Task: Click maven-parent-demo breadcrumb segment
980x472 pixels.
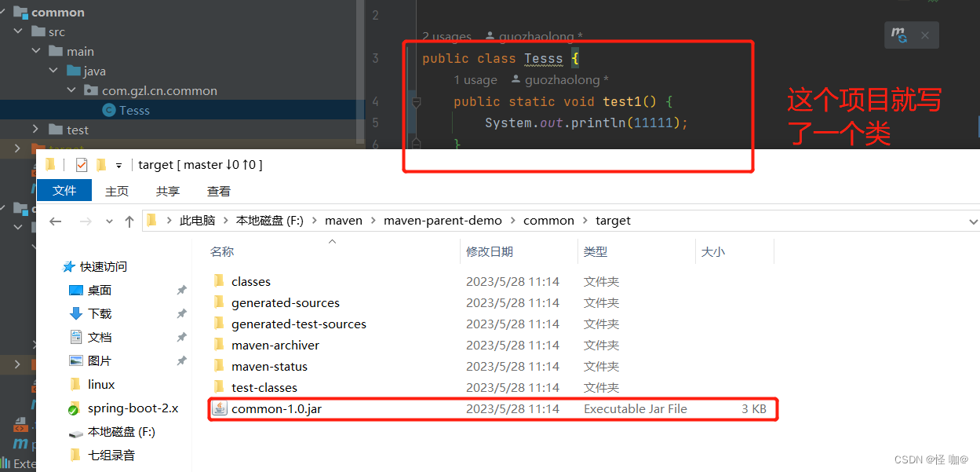Action: coord(443,221)
